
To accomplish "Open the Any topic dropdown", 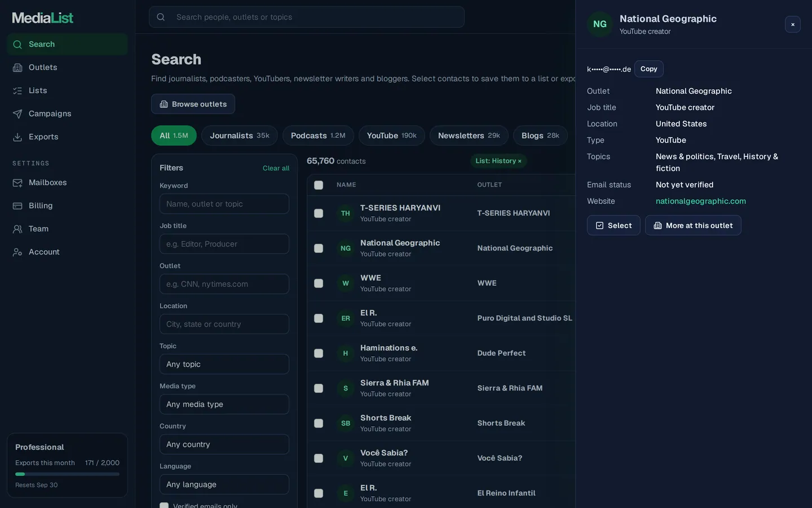I will [x=224, y=364].
